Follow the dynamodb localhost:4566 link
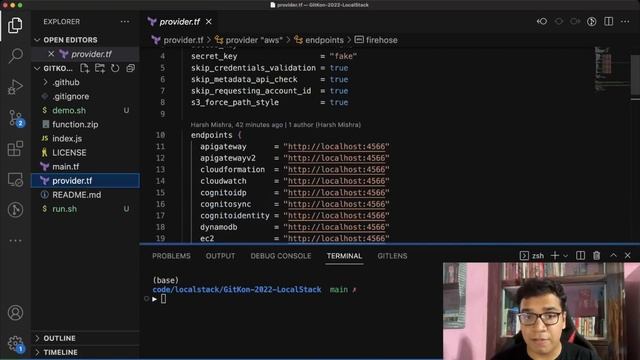Screen dimensions: 640x360 tap(336, 227)
